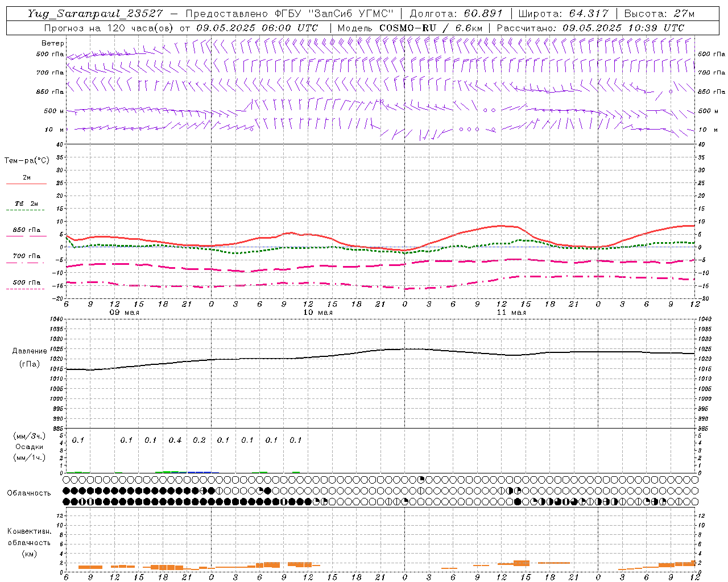Select the elevation text Высота: 27м
This screenshot has width=728, height=582.
tap(659, 14)
